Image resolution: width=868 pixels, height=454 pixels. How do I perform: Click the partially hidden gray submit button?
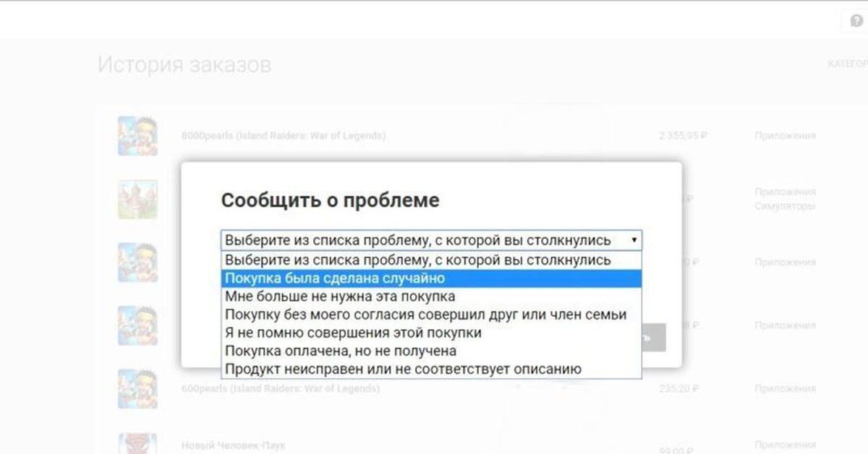654,338
